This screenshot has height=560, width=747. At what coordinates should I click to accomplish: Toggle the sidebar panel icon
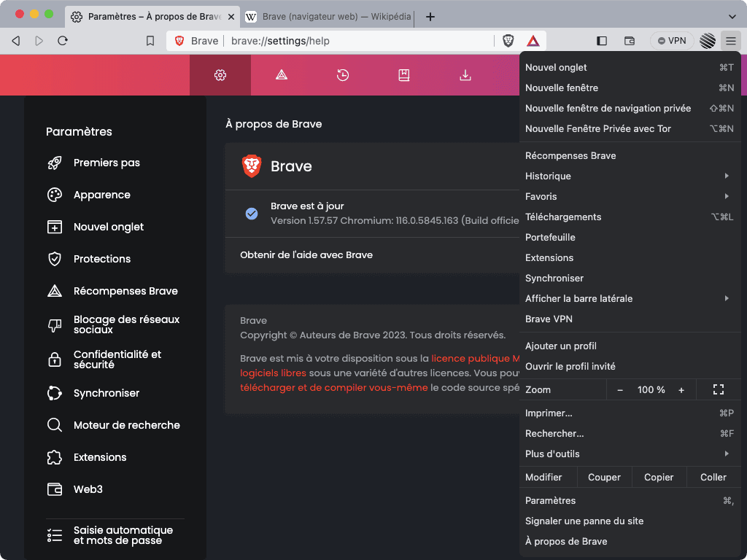(602, 41)
